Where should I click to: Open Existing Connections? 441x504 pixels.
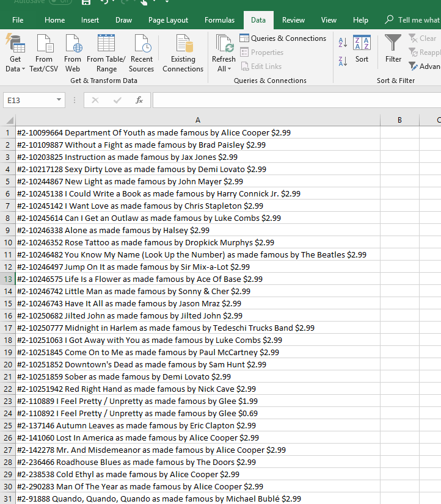pos(183,54)
